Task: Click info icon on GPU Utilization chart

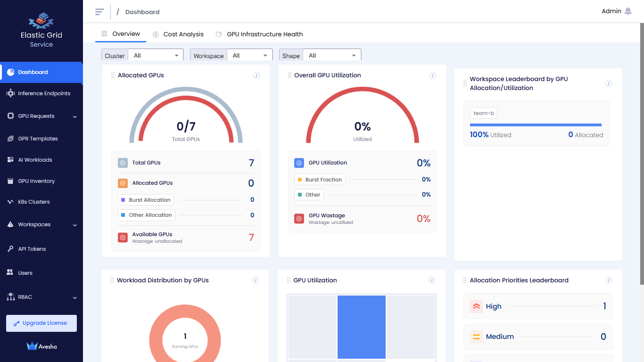Action: (x=432, y=280)
